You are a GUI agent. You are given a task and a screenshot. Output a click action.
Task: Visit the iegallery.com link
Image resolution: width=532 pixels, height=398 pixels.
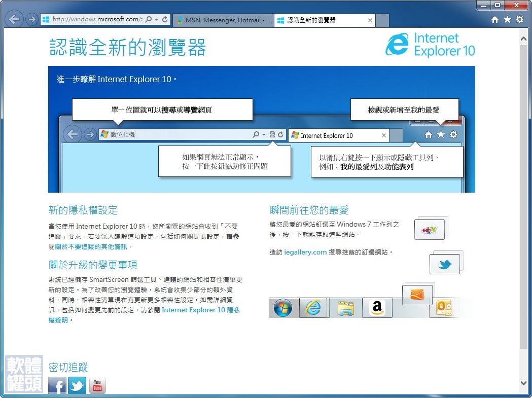[305, 252]
